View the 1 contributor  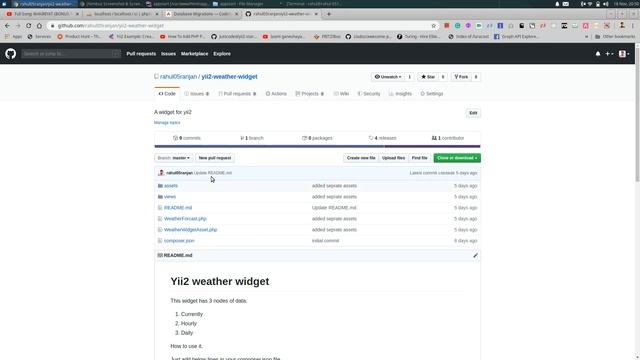click(x=448, y=138)
